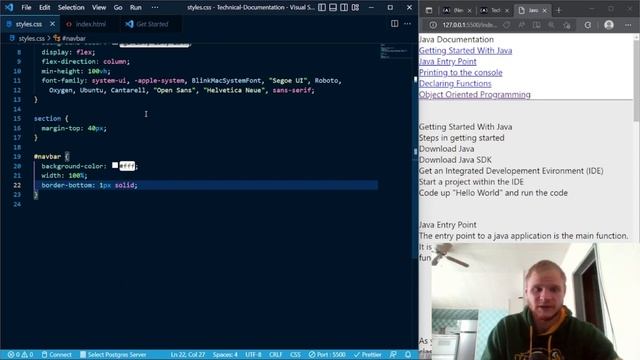This screenshot has height=360, width=640.
Task: Open the feedback icon in status bar
Action: [393, 355]
